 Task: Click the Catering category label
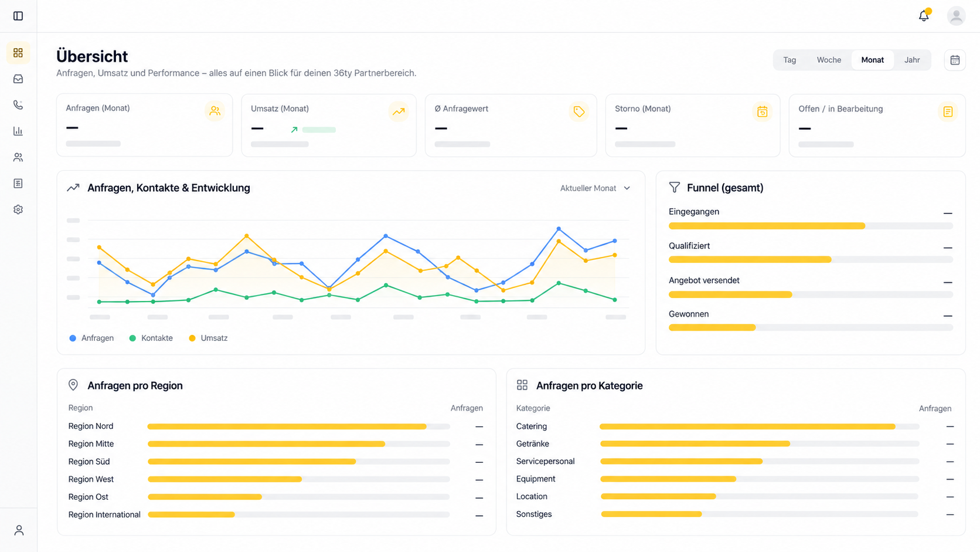point(532,426)
